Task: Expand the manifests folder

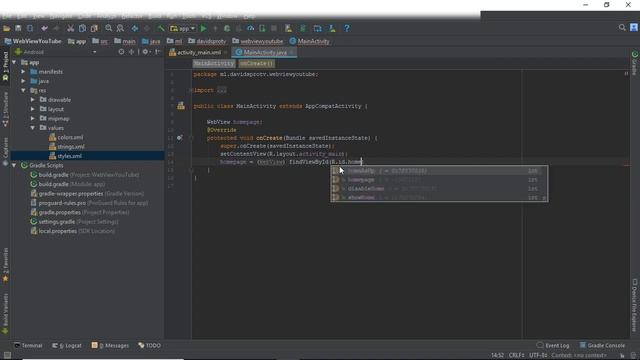Action: (x=23, y=72)
